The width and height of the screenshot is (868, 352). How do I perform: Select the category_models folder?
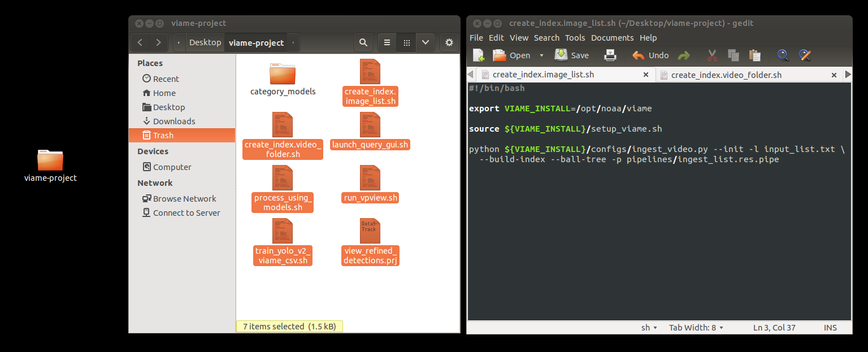point(283,74)
